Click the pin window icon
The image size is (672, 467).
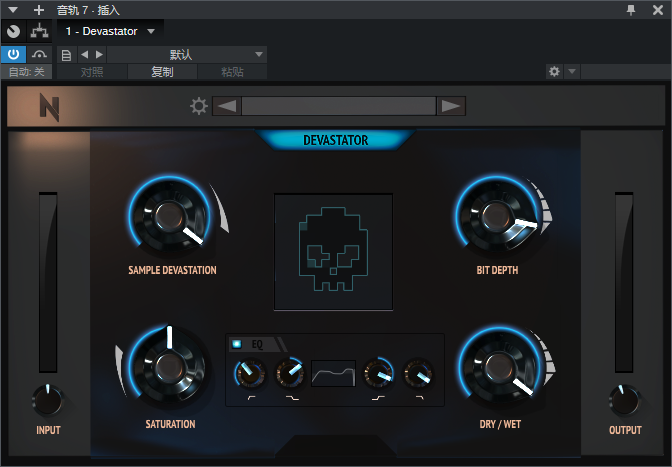tap(630, 9)
